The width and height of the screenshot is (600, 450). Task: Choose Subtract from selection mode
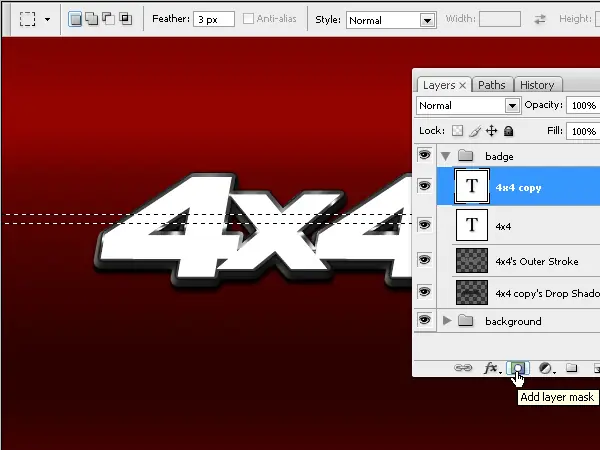click(108, 19)
